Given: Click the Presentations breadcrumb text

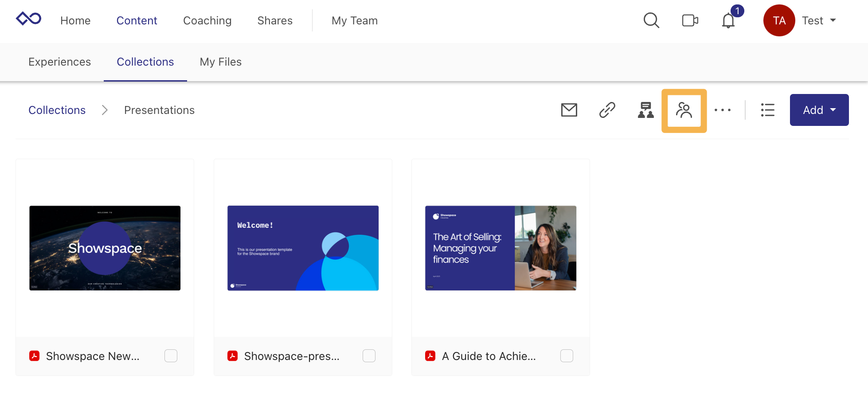Looking at the screenshot, I should click(x=159, y=110).
